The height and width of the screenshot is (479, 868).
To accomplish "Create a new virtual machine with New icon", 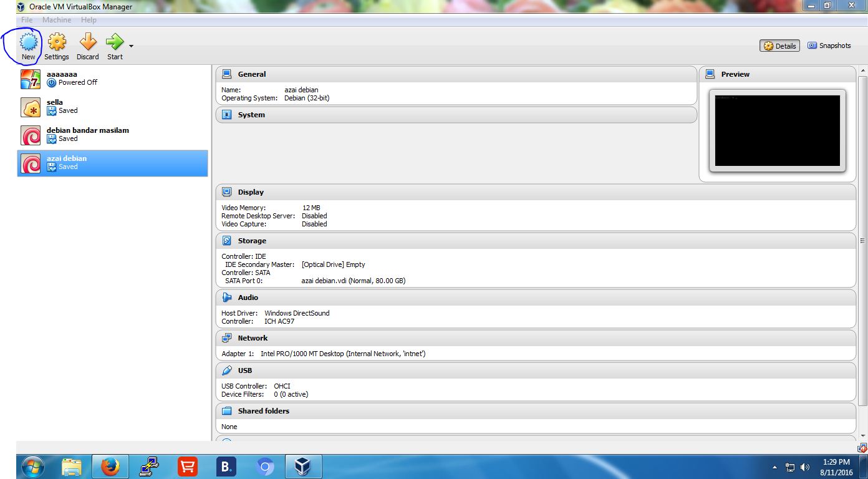I will tap(27, 42).
